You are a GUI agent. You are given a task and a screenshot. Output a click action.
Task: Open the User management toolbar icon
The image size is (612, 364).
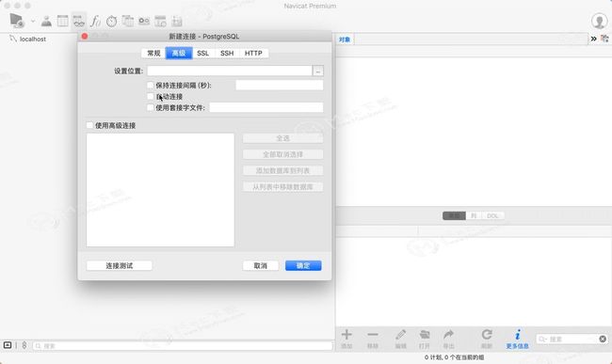pyautogui.click(x=46, y=21)
